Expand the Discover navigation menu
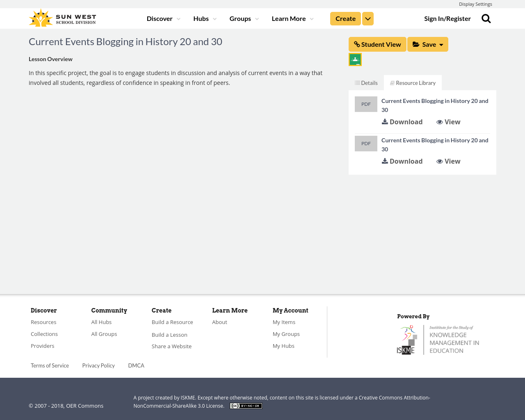 163,19
